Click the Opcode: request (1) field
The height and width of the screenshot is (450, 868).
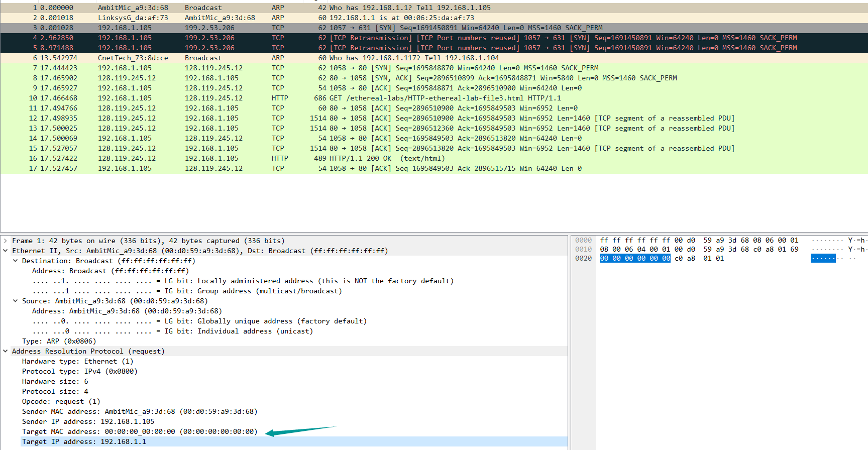pyautogui.click(x=61, y=402)
